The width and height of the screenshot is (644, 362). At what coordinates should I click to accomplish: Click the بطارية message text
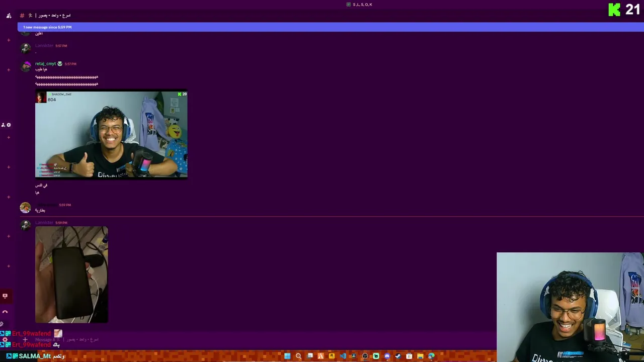(x=40, y=211)
